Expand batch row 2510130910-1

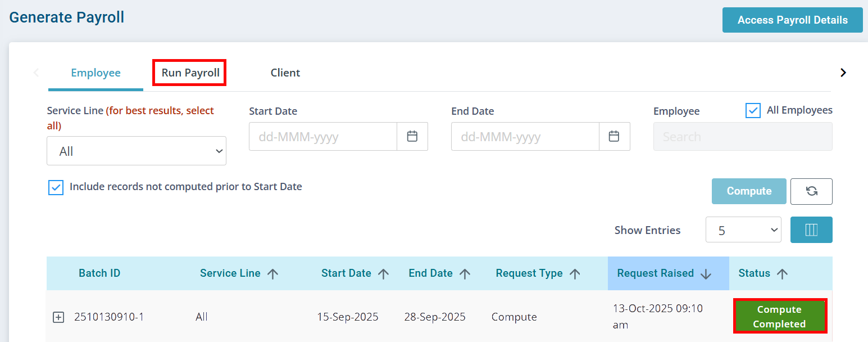coord(58,317)
